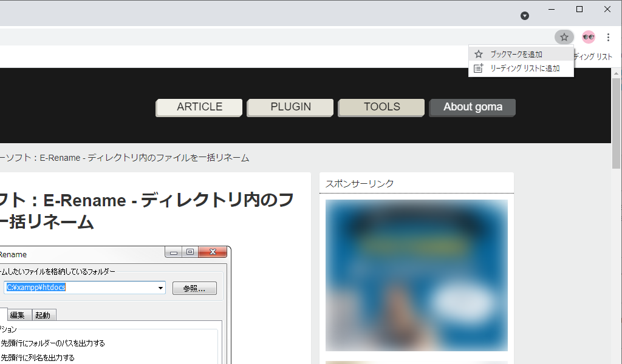The width and height of the screenshot is (622, 364).
Task: Click into the browser address bar
Action: [273, 37]
